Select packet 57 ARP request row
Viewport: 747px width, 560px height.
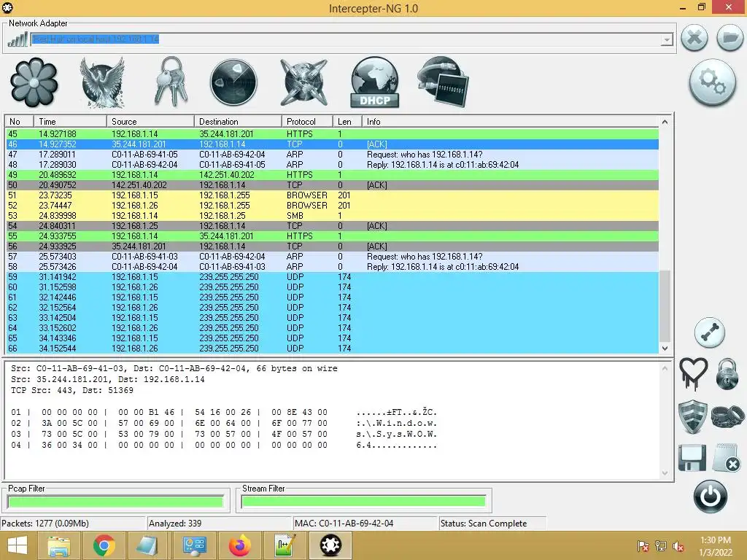point(332,257)
